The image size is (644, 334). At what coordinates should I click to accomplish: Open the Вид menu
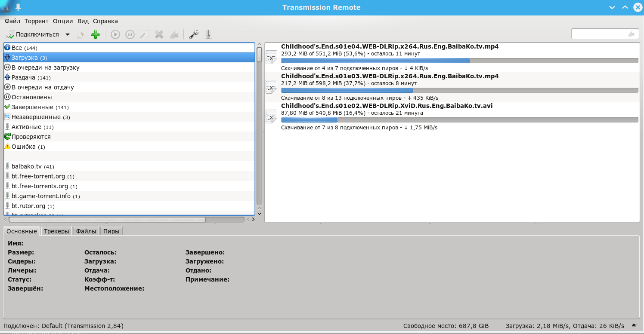coord(83,21)
